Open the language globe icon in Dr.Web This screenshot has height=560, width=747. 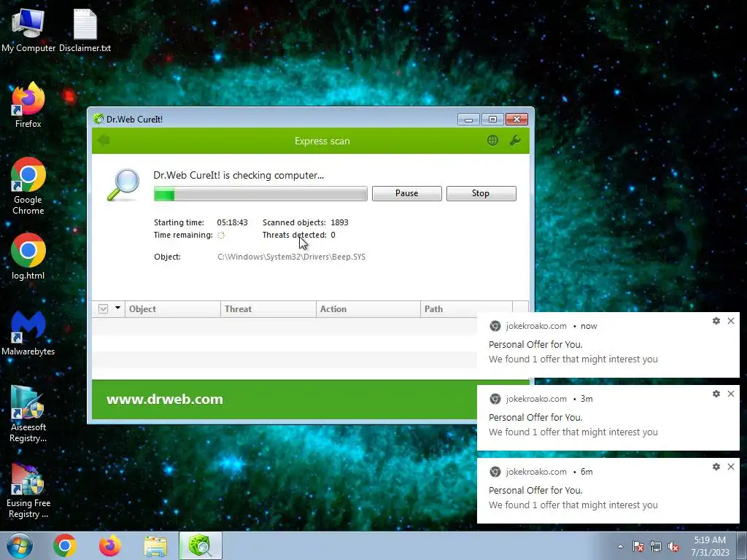click(492, 141)
